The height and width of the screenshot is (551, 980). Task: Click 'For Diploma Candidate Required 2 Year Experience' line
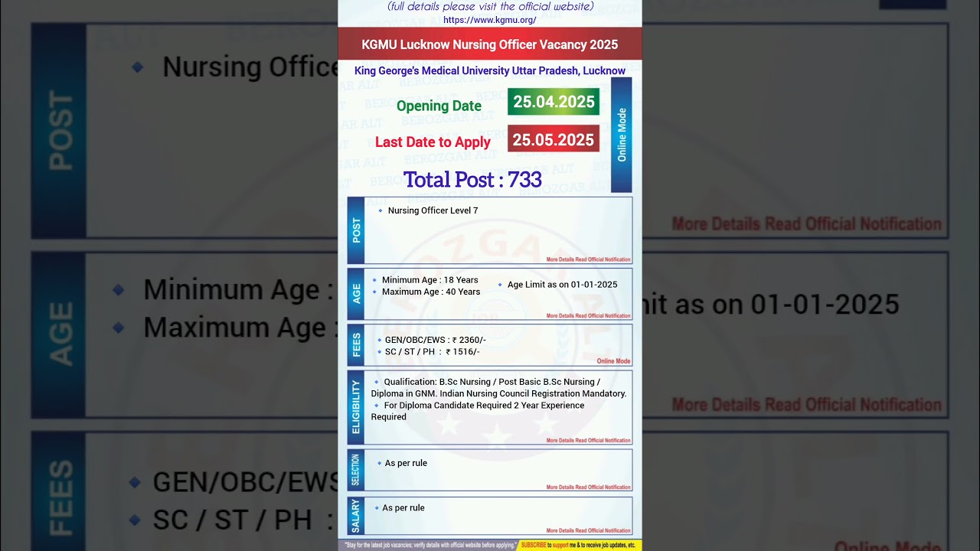click(484, 406)
